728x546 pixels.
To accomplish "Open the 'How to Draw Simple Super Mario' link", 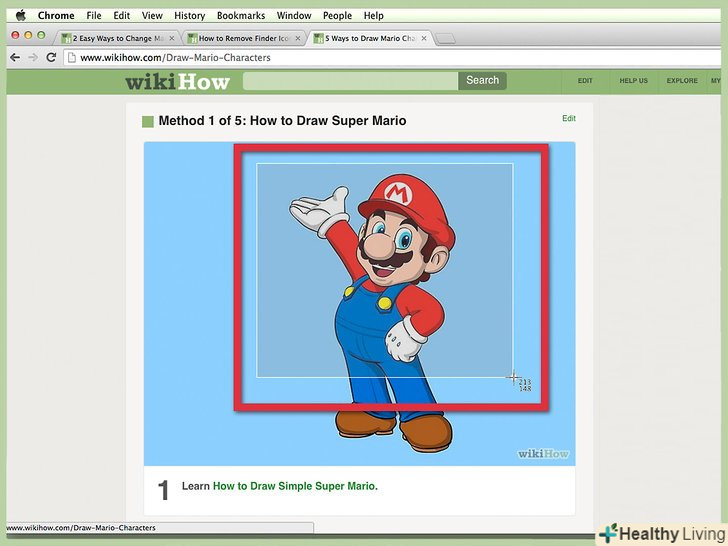I will [295, 487].
